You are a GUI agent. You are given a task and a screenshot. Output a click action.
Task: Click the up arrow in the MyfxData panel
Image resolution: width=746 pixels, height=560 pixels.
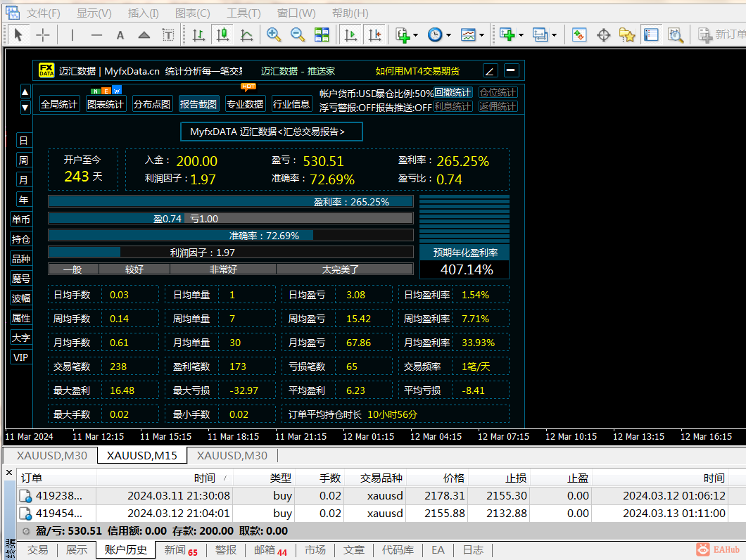click(25, 91)
